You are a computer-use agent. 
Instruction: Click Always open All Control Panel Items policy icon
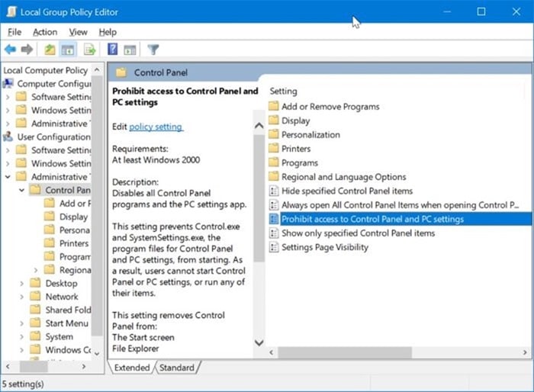click(x=273, y=204)
